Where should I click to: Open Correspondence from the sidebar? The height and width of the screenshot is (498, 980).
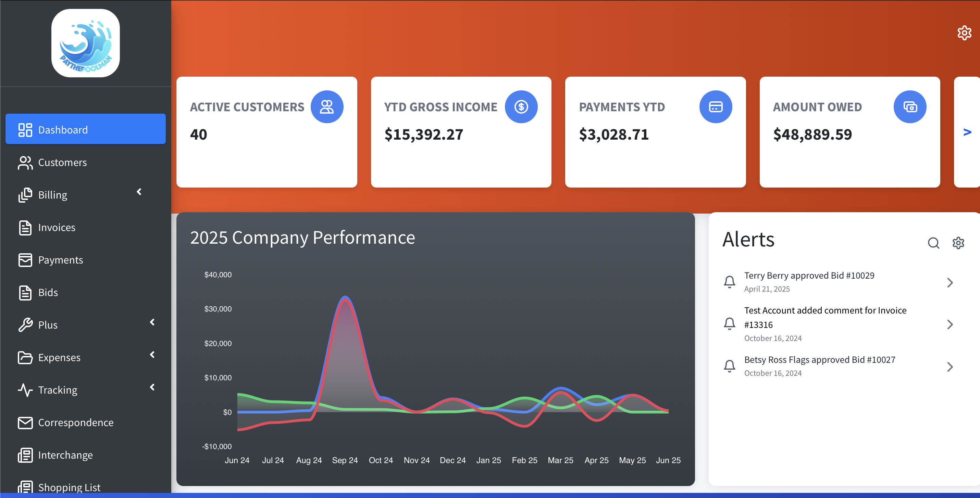pos(76,423)
